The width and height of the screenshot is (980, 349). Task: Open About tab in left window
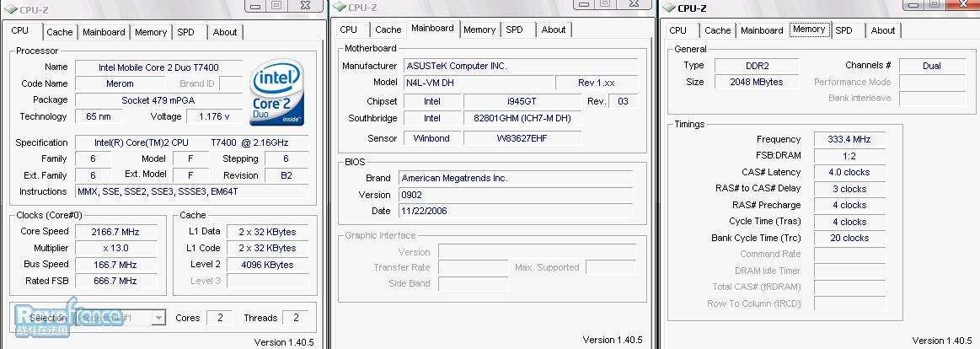coord(224,32)
